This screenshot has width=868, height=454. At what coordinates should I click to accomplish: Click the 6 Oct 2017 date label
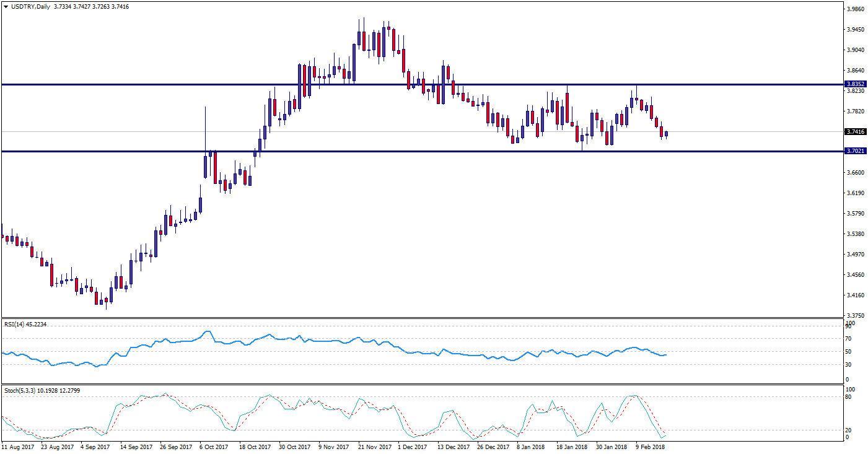(x=214, y=446)
